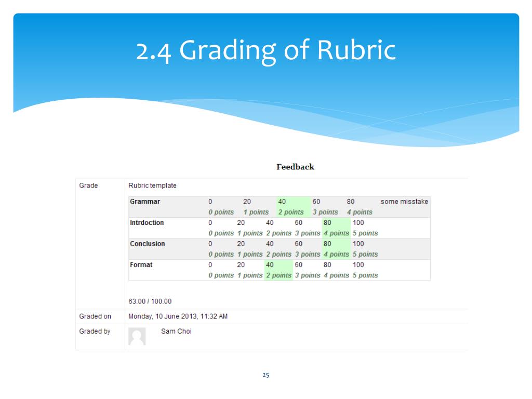This screenshot has height=399, width=532.
Task: Choose the 80 level in Format row
Action: [x=336, y=270]
